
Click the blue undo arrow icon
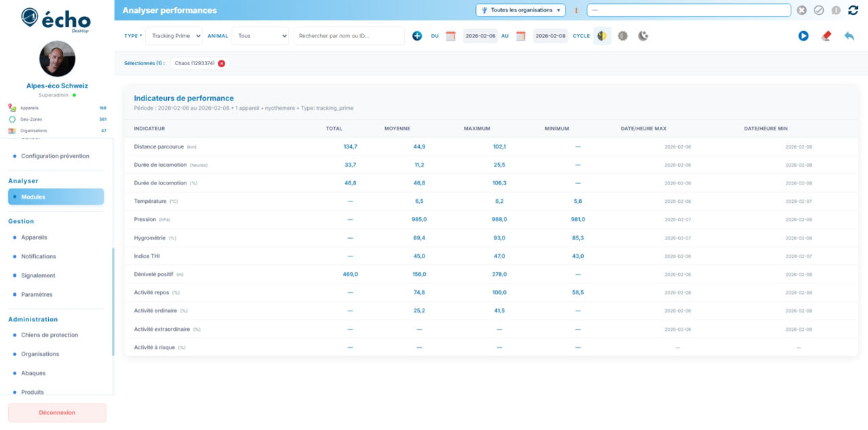[x=849, y=36]
